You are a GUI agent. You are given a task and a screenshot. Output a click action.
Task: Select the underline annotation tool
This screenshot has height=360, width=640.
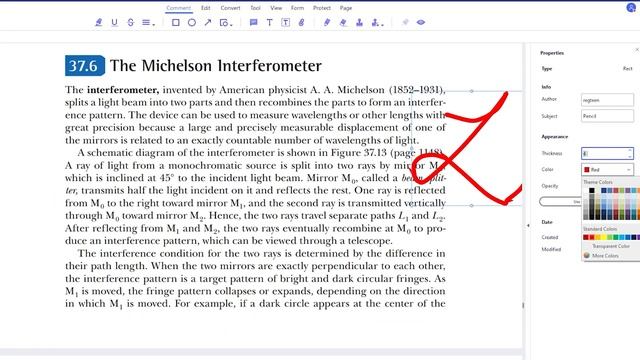(114, 22)
